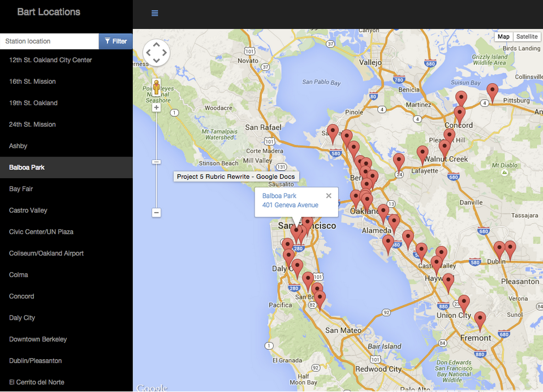Choose Concord from the sidebar list
The width and height of the screenshot is (543, 392).
click(x=66, y=296)
